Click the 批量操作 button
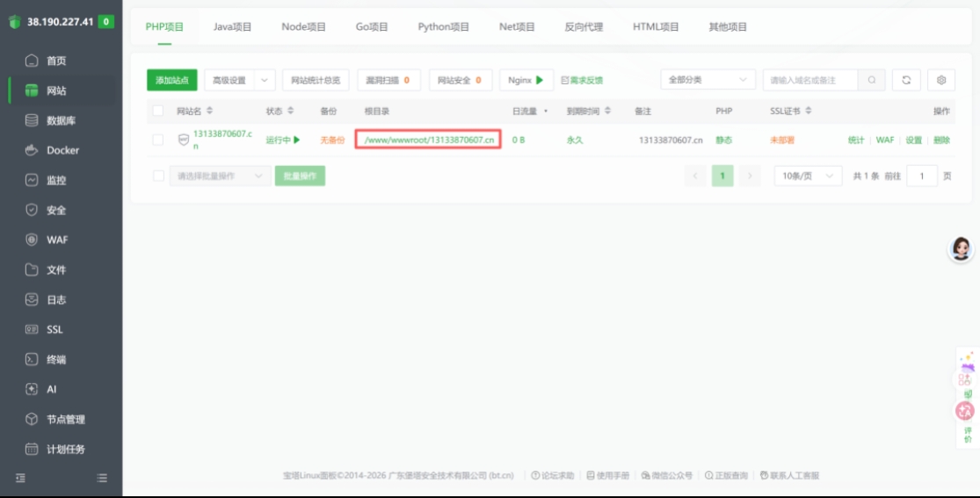This screenshot has width=980, height=498. (300, 176)
